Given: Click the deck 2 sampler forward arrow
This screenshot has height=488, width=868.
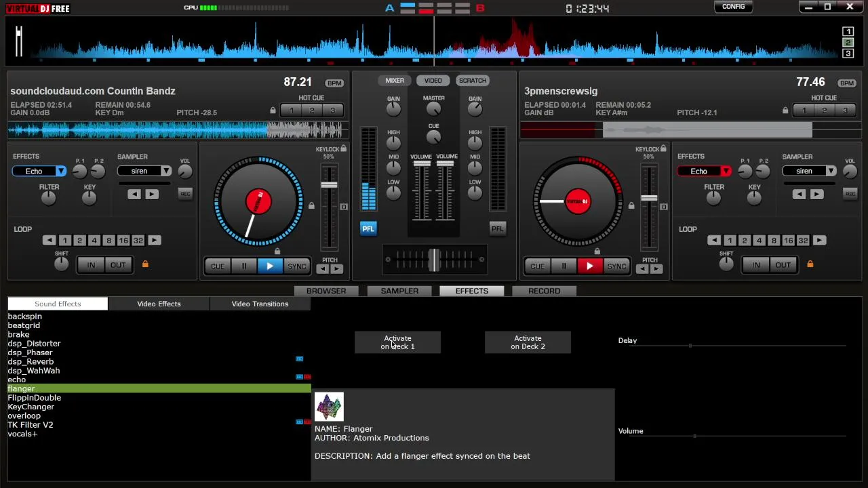Looking at the screenshot, I should [x=816, y=195].
